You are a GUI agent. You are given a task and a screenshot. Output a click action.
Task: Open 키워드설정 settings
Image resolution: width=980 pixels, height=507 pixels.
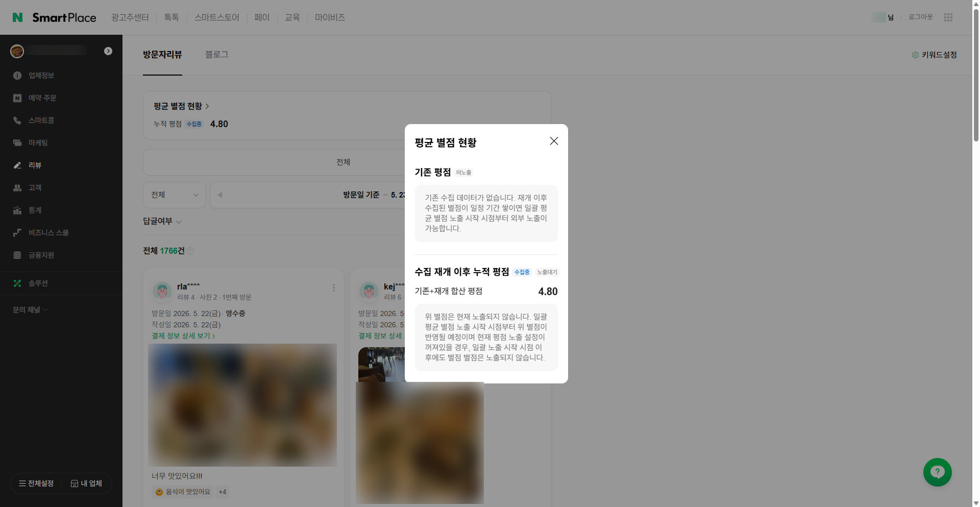point(934,55)
